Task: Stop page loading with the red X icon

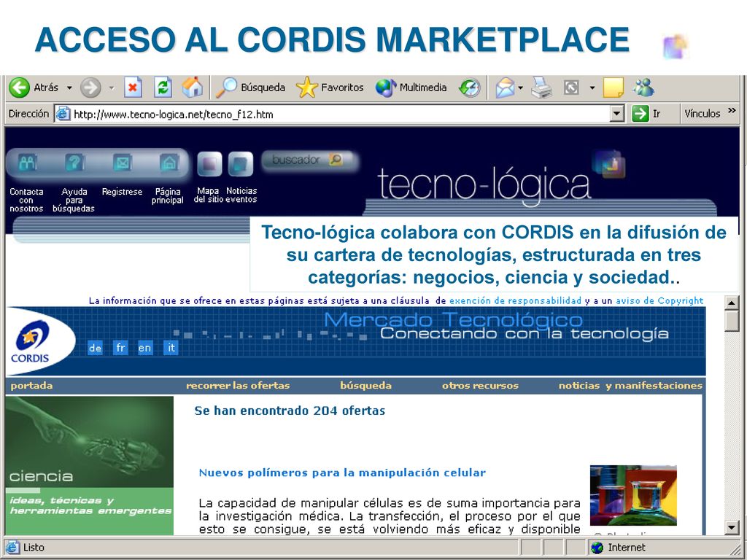Action: tap(133, 87)
